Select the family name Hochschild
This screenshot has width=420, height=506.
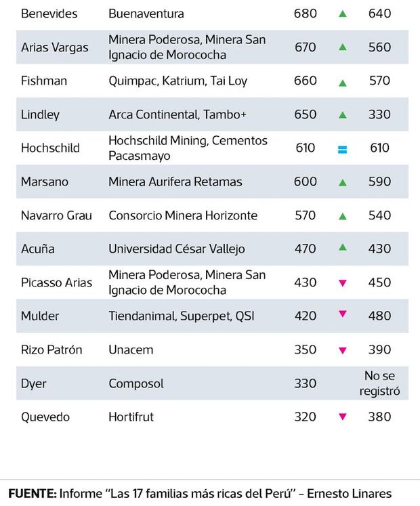50,148
